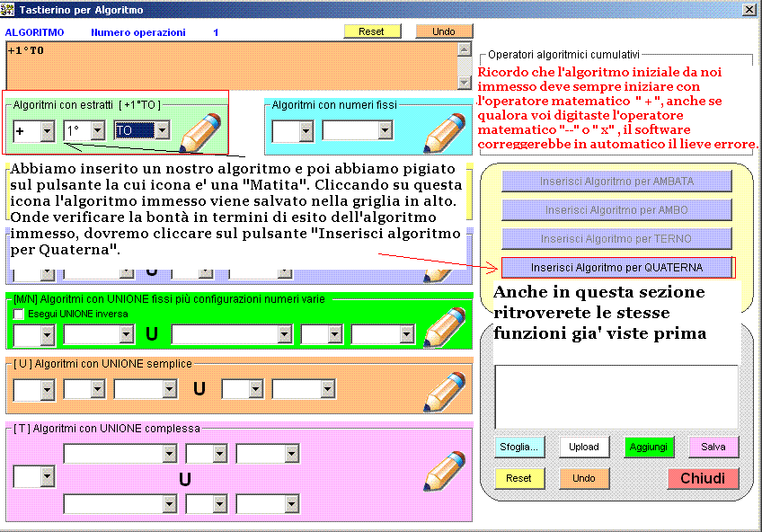
Task: Click the "Numero operazioni" label
Action: click(x=138, y=32)
